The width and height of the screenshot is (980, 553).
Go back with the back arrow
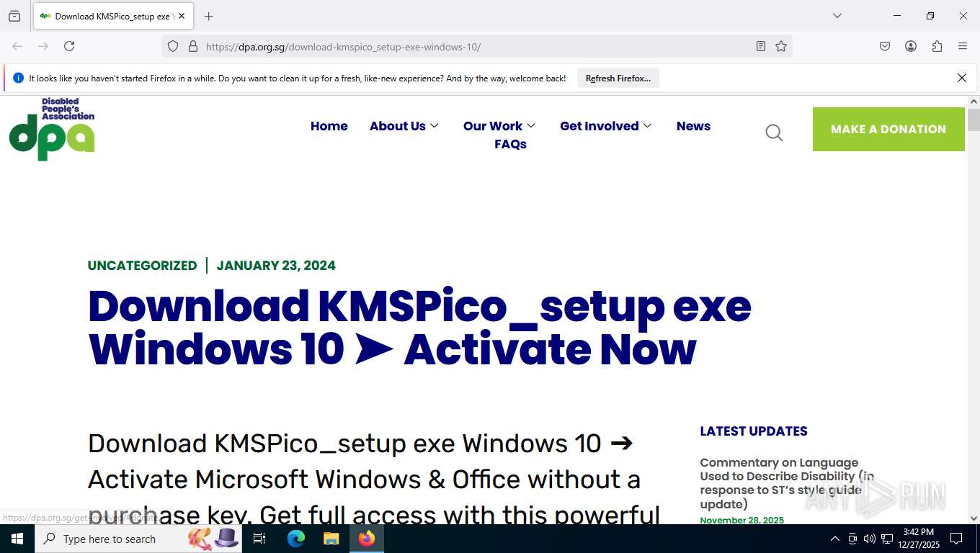coord(17,46)
